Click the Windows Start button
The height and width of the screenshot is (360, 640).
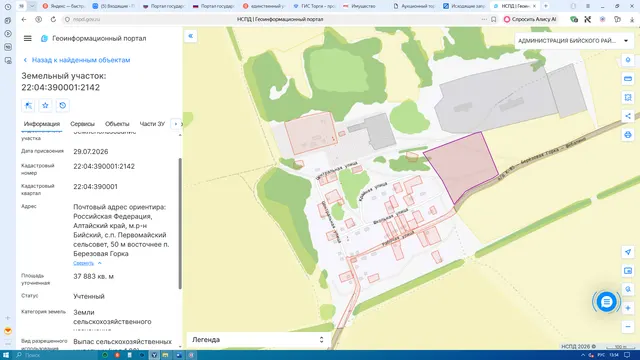pyautogui.click(x=6, y=355)
